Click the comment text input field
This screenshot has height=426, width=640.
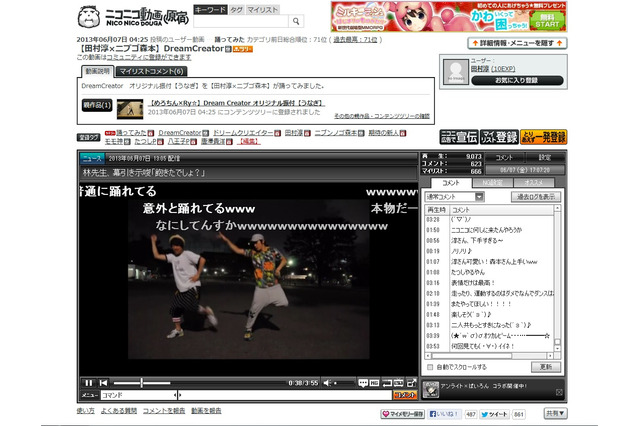pyautogui.click(x=285, y=395)
